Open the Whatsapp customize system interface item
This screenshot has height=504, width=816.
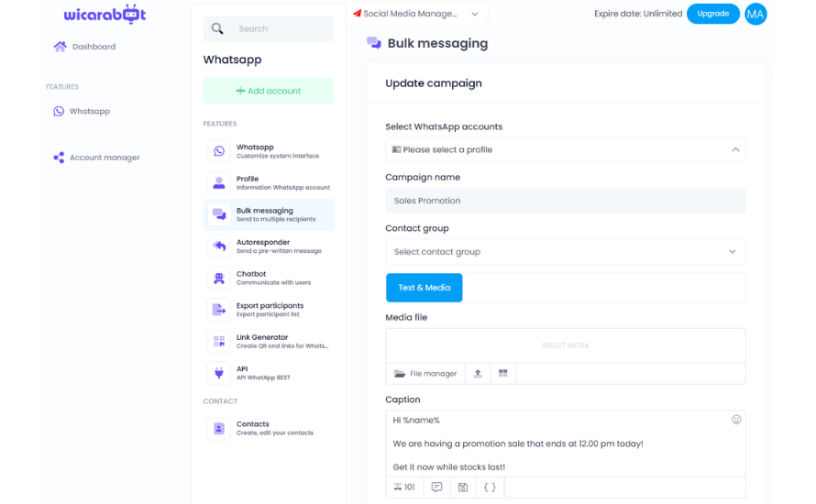(269, 151)
